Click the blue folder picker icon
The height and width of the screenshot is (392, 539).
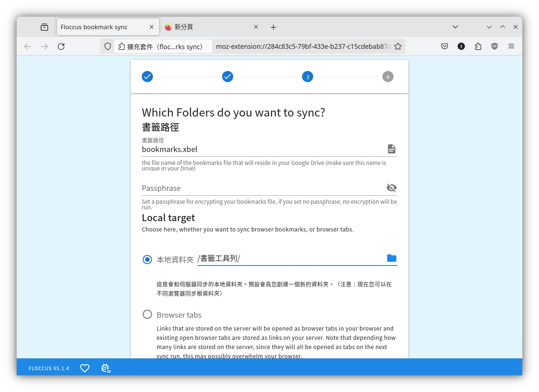click(x=391, y=258)
